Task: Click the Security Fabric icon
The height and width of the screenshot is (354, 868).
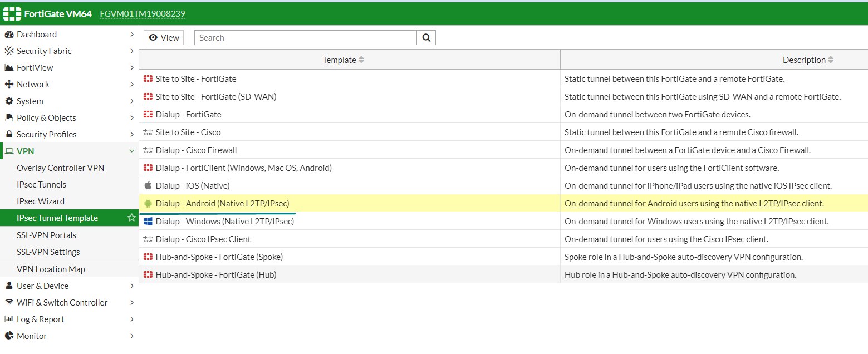Action: pyautogui.click(x=9, y=51)
